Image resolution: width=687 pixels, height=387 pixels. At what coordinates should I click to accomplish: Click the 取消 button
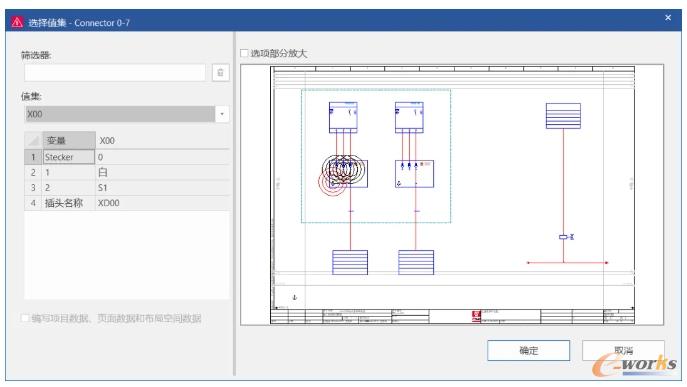click(x=623, y=350)
